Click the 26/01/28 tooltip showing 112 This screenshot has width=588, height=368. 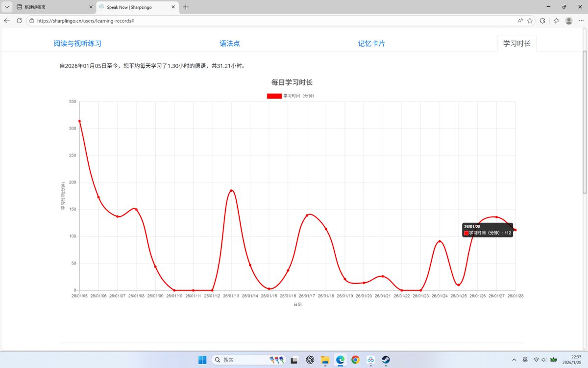click(x=488, y=230)
